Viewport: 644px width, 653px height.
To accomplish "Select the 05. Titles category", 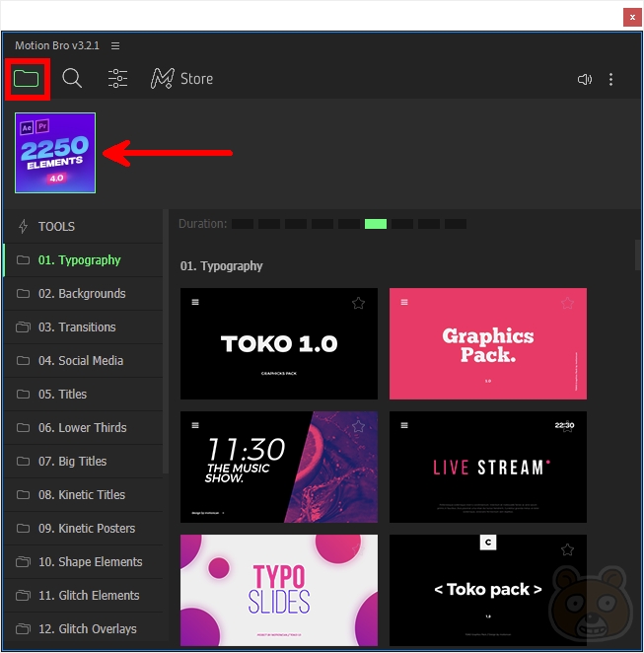I will tap(83, 395).
